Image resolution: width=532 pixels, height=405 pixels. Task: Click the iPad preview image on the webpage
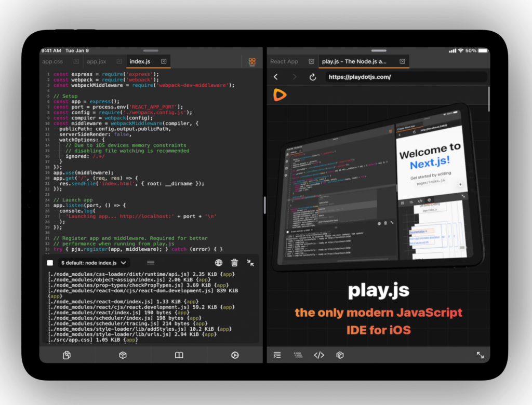coord(379,187)
